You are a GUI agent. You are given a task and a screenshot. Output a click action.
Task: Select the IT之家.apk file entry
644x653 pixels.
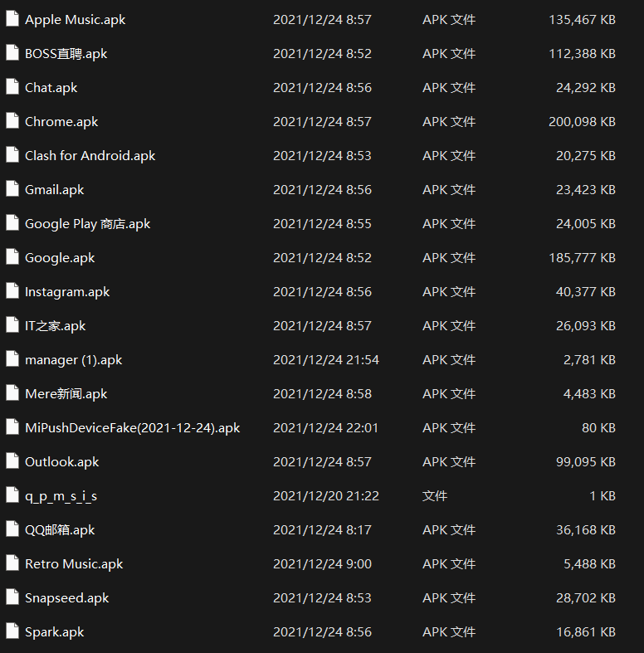pyautogui.click(x=55, y=326)
